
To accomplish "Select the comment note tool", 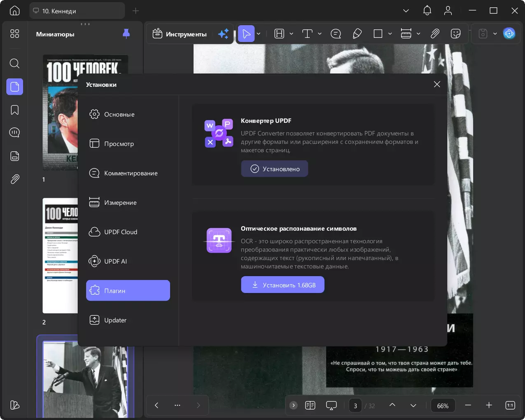I will coord(336,34).
